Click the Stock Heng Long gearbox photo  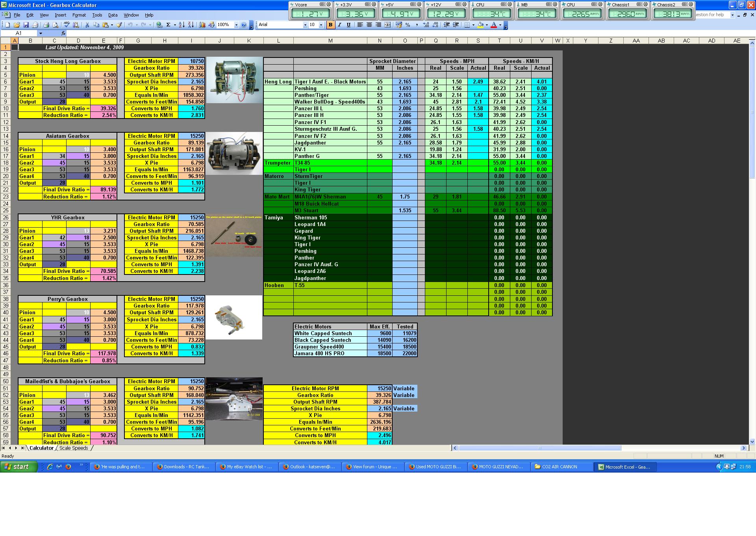[234, 80]
